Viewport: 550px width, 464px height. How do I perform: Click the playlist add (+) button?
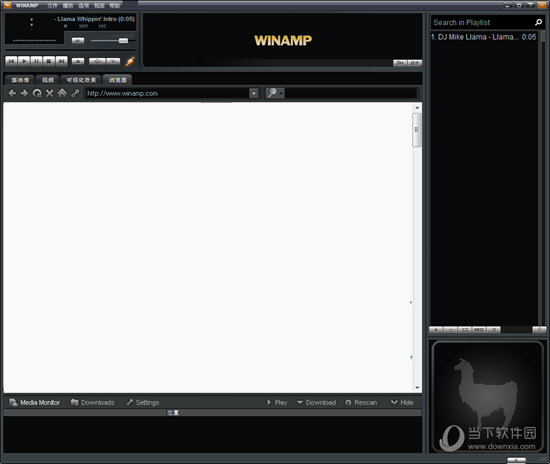436,329
